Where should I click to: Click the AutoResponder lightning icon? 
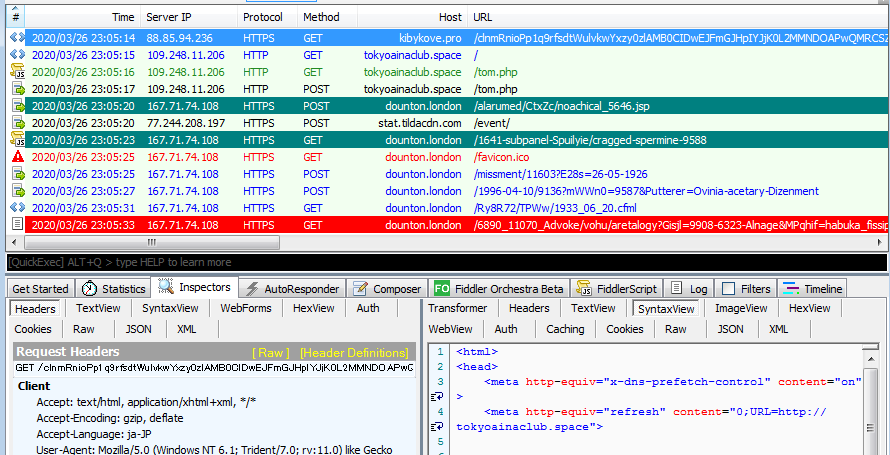coord(252,289)
